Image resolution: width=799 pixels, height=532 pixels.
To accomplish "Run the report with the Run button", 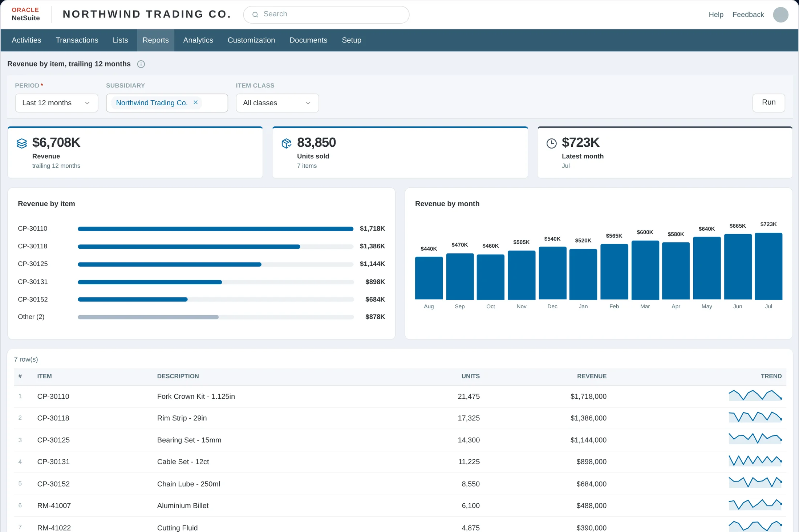I will (768, 103).
